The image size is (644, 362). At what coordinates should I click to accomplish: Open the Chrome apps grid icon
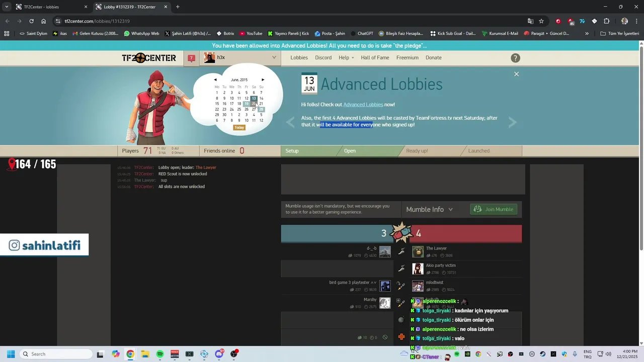pyautogui.click(x=7, y=34)
